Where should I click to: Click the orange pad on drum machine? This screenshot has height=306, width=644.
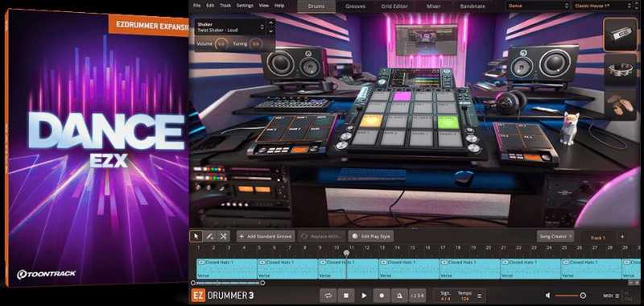[371, 121]
